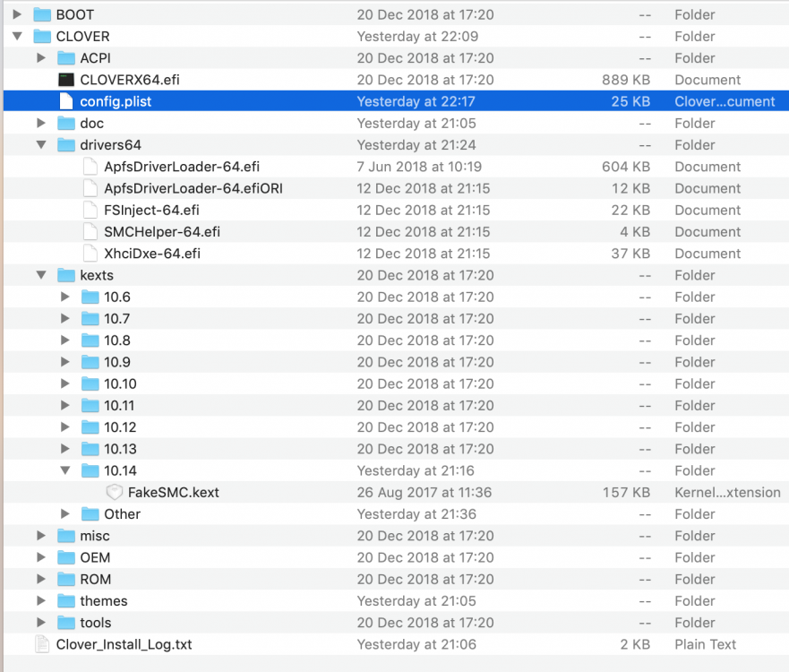The image size is (789, 672).
Task: Click the themes folder icon
Action: pyautogui.click(x=66, y=600)
